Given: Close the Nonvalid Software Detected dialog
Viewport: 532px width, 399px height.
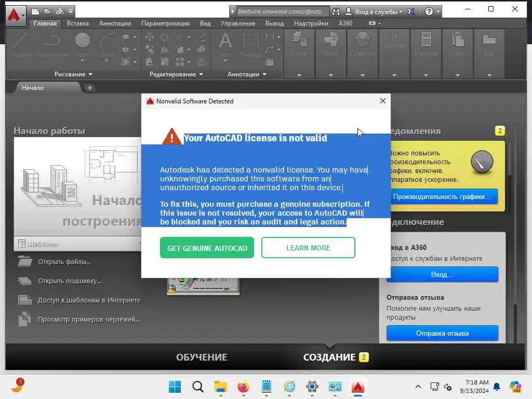Looking at the screenshot, I should (383, 101).
